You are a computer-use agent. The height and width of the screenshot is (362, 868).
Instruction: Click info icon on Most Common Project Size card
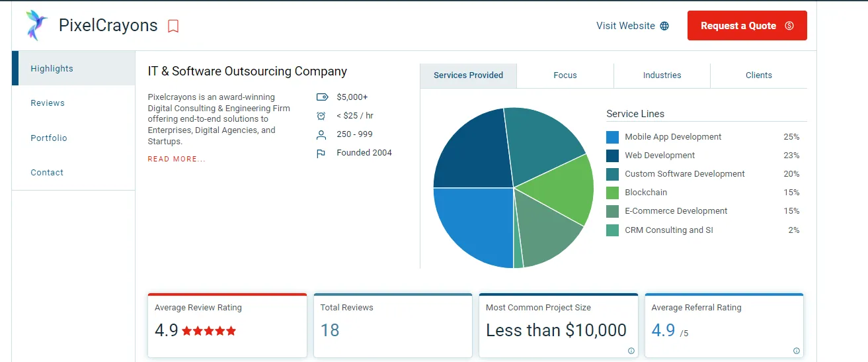631,351
